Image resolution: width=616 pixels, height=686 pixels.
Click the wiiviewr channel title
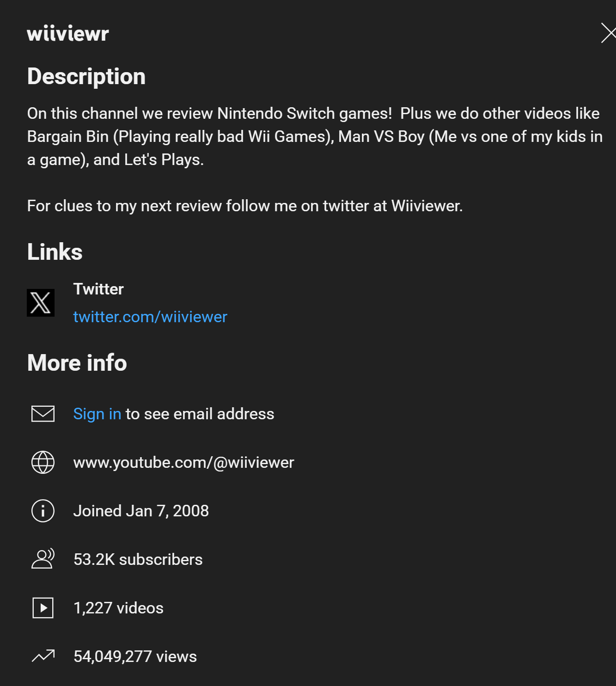pos(68,34)
